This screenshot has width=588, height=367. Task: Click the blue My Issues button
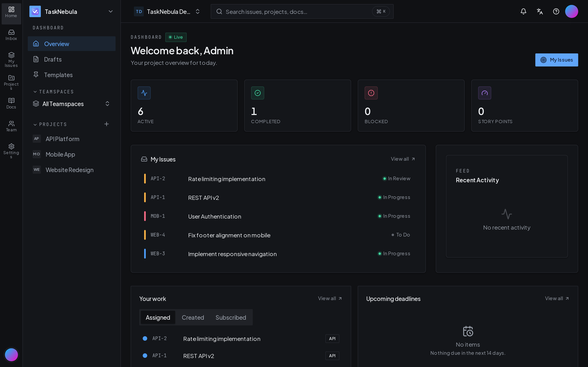pos(556,60)
